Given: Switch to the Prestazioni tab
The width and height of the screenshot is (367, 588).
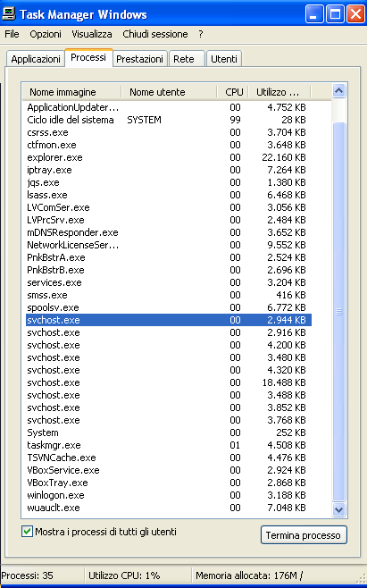Looking at the screenshot, I should (x=140, y=59).
